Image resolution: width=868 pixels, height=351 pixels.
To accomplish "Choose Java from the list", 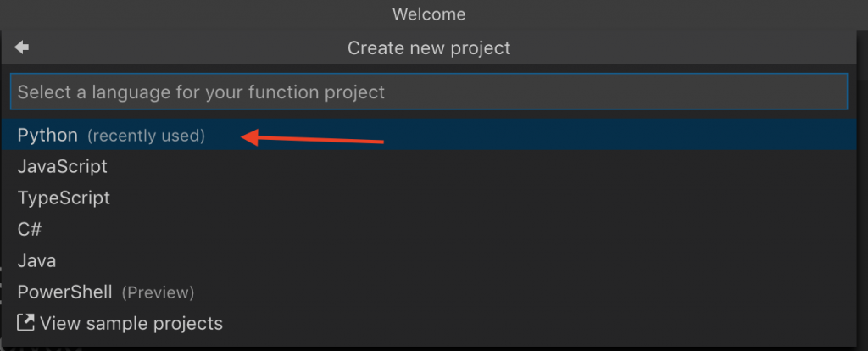I will coord(36,261).
